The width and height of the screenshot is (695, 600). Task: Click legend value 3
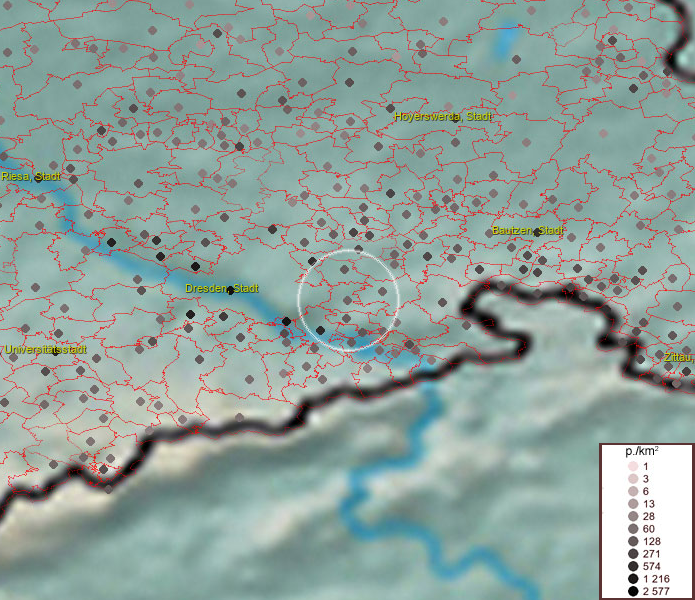click(646, 479)
